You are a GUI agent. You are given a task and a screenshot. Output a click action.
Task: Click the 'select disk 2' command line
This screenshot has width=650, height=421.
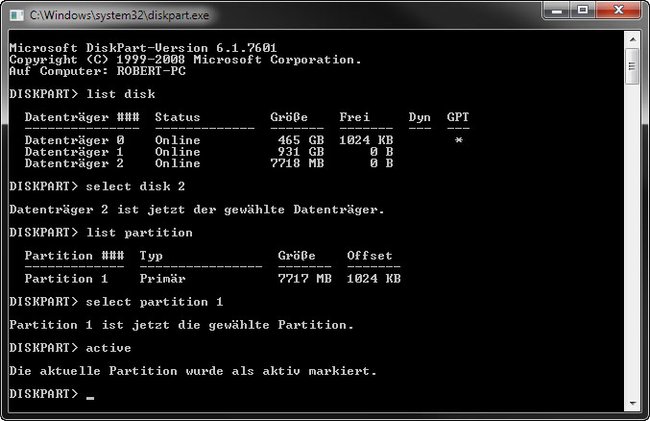tap(97, 186)
